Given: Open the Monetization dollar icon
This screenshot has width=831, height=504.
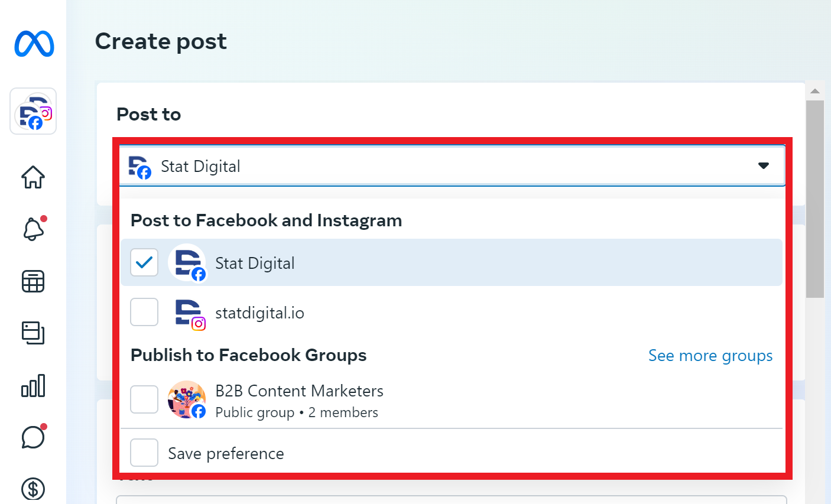Looking at the screenshot, I should (33, 489).
